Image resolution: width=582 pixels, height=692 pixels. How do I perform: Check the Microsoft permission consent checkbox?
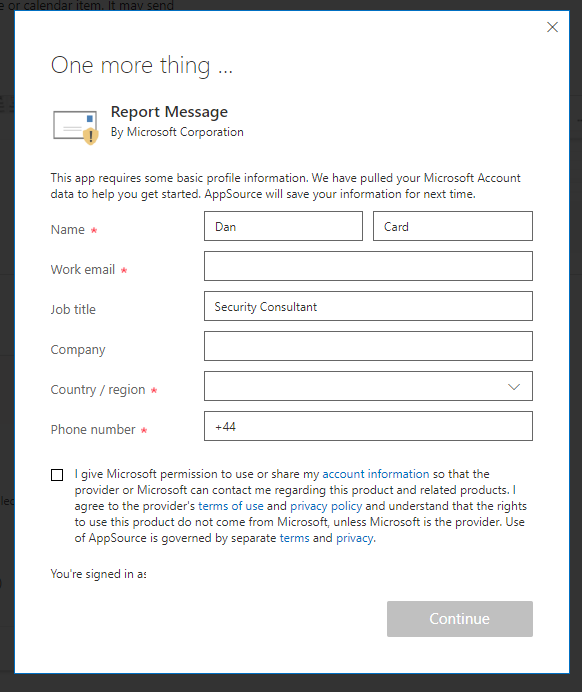click(x=57, y=475)
